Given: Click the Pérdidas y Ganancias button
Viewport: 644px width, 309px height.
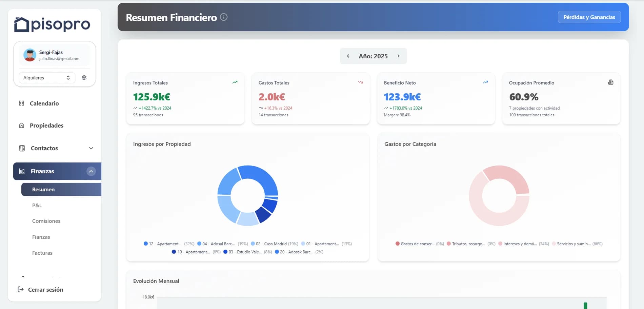Looking at the screenshot, I should 589,17.
